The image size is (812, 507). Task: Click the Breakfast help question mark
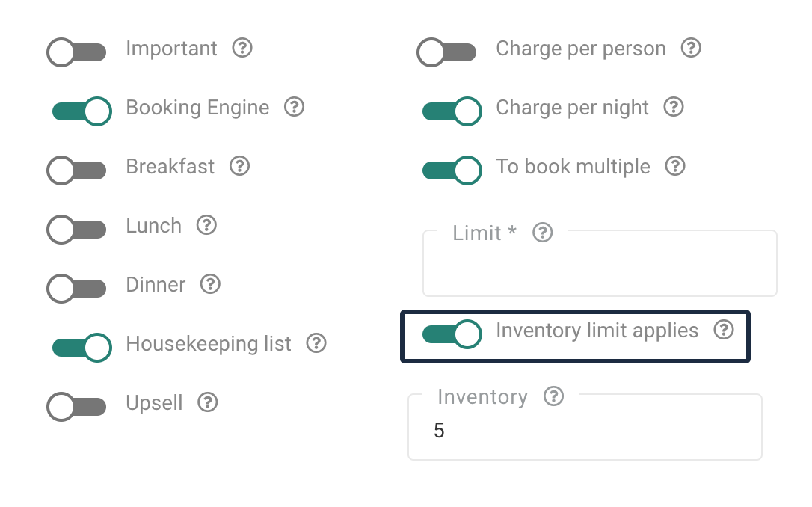(239, 166)
